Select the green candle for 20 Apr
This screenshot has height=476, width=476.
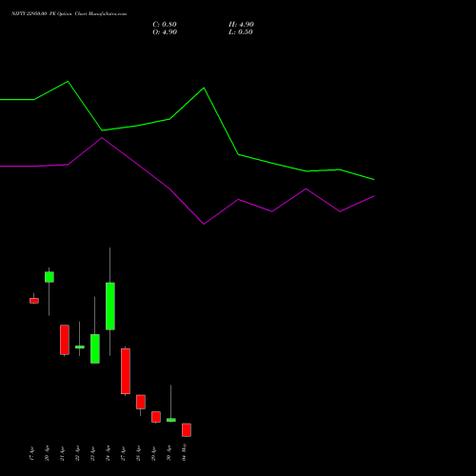50,277
